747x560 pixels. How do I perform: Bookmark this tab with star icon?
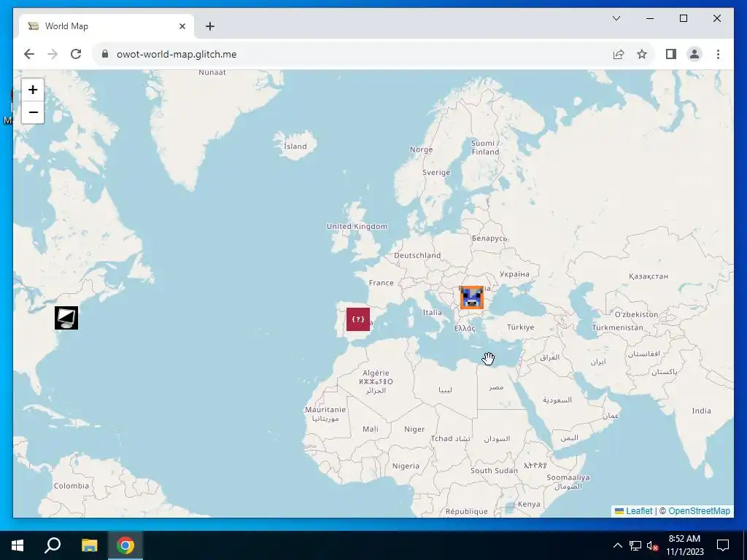642,54
